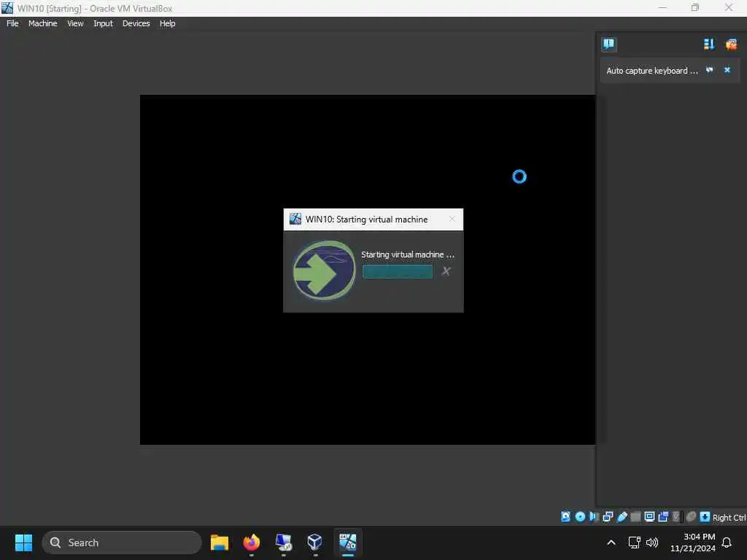Open the Windows Start menu
Viewport: 747px width, 560px height.
click(x=23, y=542)
